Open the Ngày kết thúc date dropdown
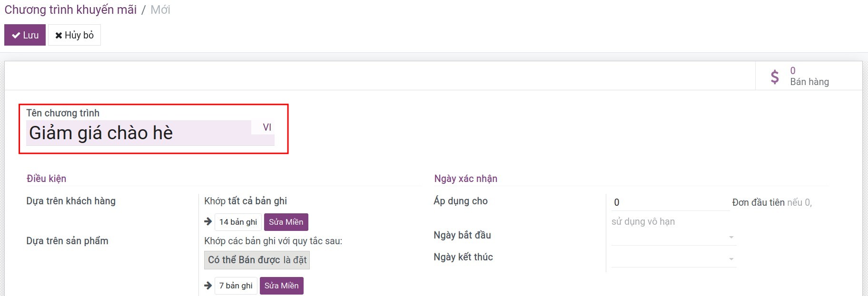This screenshot has width=868, height=296. (673, 258)
